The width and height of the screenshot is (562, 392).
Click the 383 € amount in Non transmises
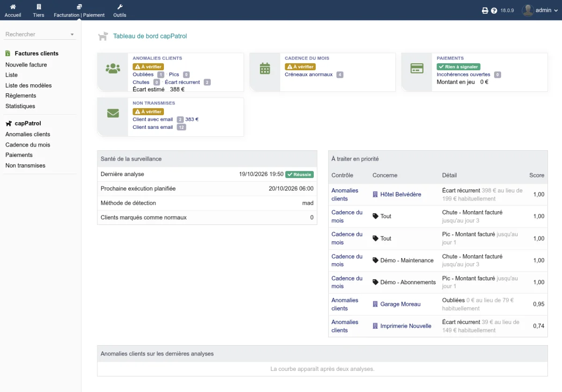pyautogui.click(x=192, y=119)
